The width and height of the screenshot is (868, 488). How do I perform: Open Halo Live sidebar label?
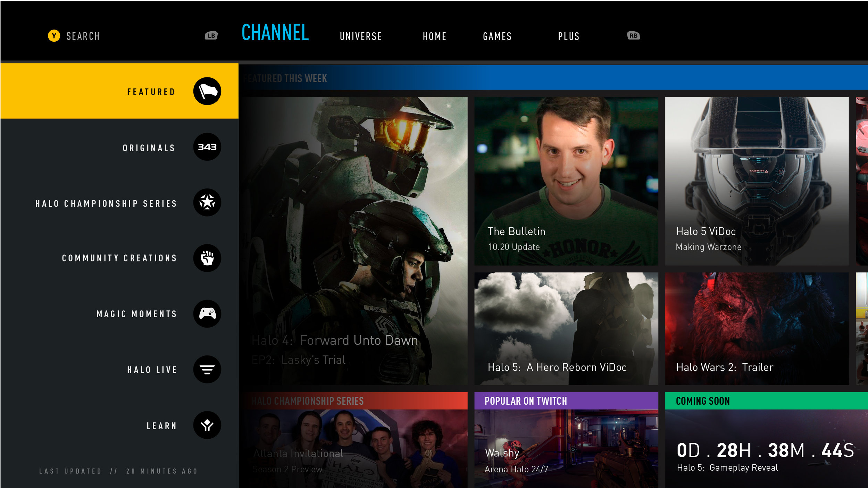[152, 370]
